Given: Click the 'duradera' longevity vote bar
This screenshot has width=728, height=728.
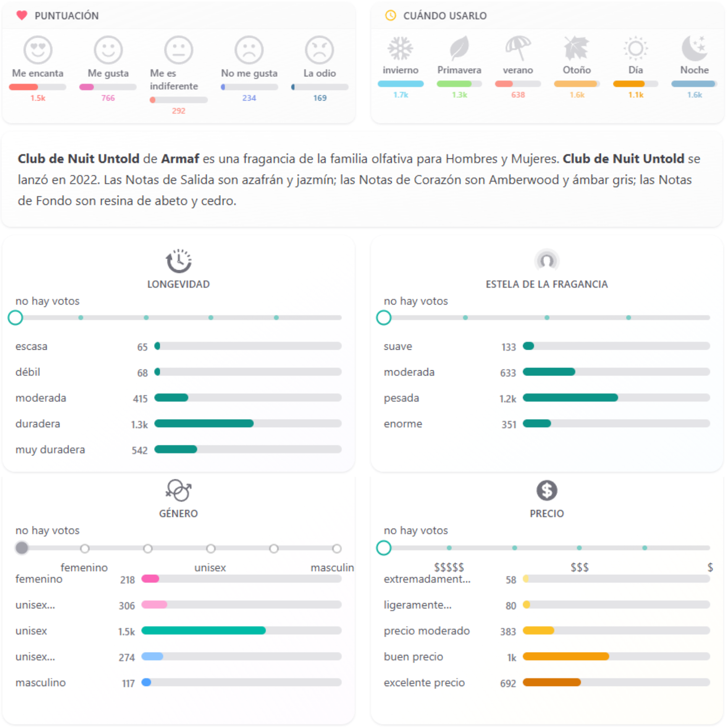Looking at the screenshot, I should coord(248,423).
